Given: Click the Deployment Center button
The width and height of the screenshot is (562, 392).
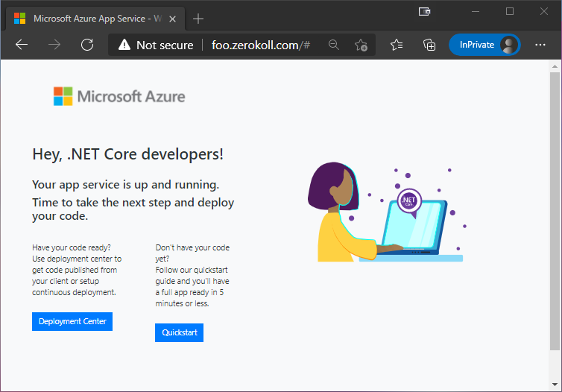Looking at the screenshot, I should tap(72, 321).
